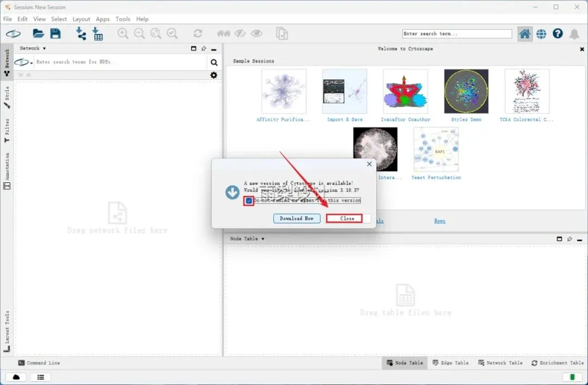Open the Select menu
The image size is (588, 385).
[59, 18]
